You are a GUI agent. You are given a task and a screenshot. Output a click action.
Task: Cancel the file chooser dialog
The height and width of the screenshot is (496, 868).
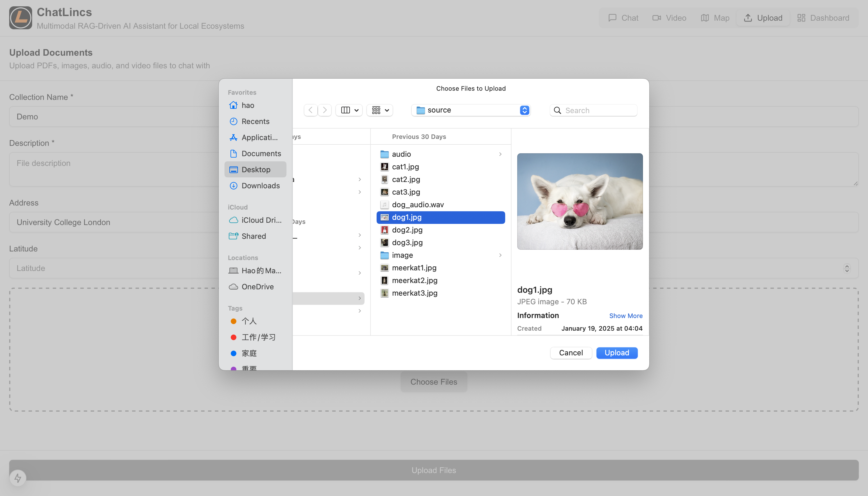coord(571,352)
